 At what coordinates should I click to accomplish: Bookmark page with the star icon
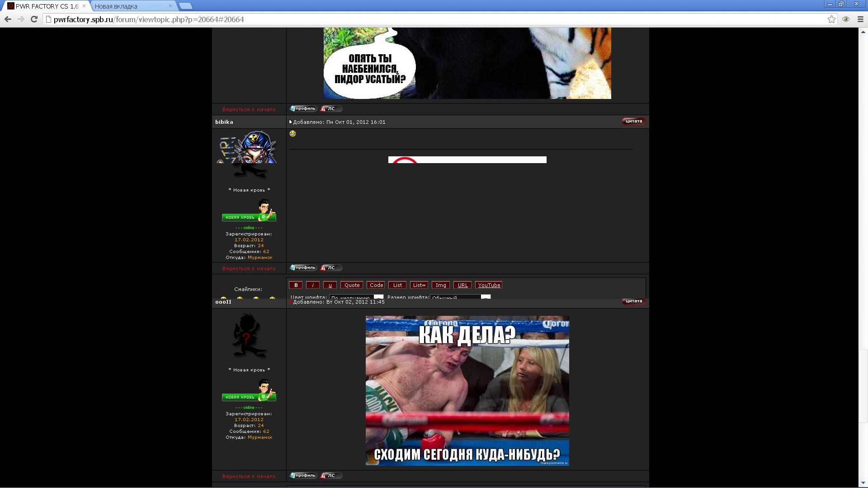(831, 19)
